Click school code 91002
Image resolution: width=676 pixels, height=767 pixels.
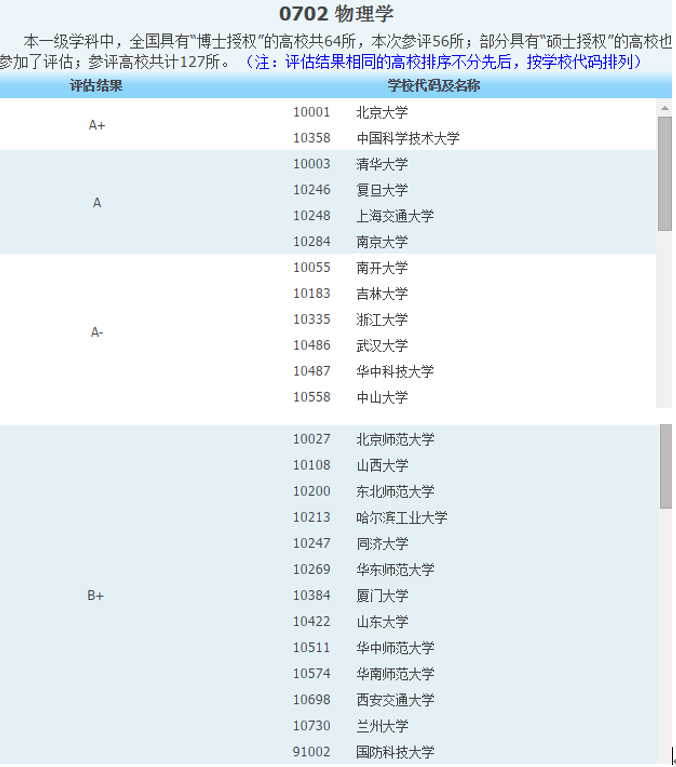point(312,752)
